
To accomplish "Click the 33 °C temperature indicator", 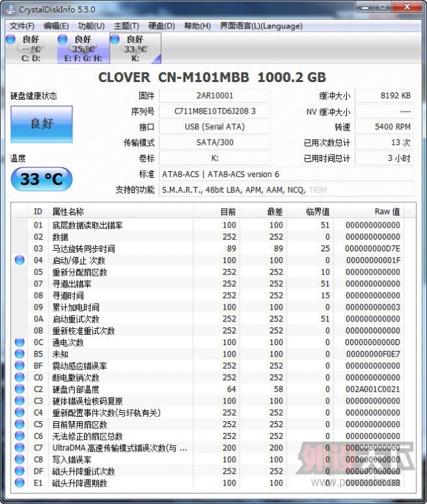I will point(42,179).
